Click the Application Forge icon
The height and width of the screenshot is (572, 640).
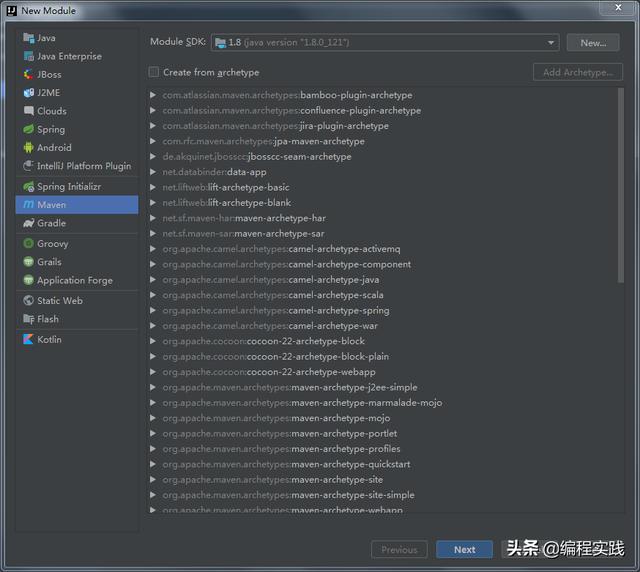[x=29, y=280]
